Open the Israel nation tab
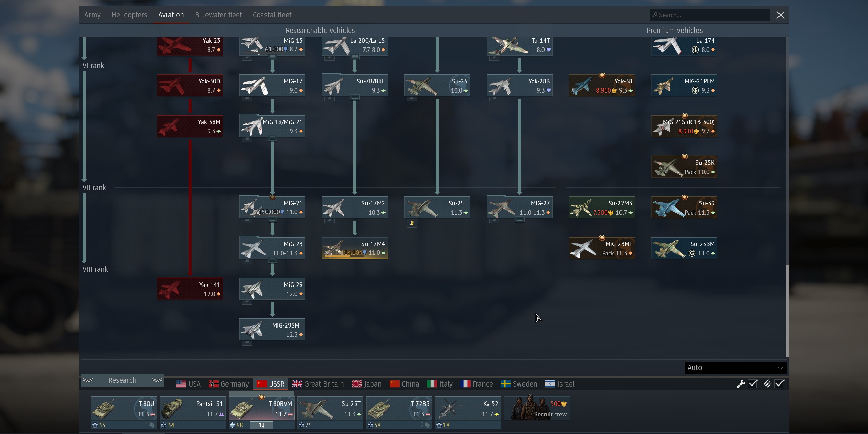 tap(560, 384)
